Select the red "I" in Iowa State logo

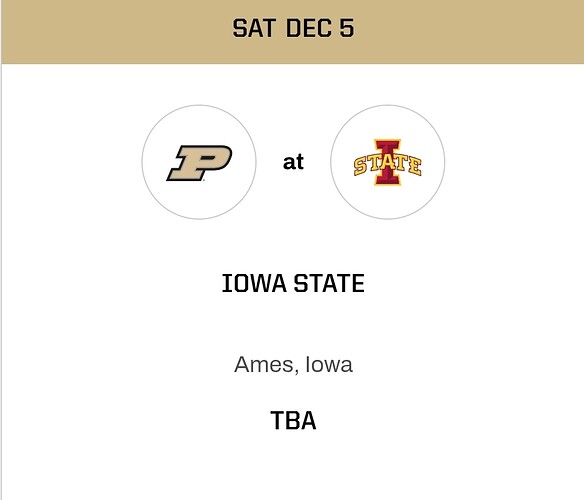point(388,162)
